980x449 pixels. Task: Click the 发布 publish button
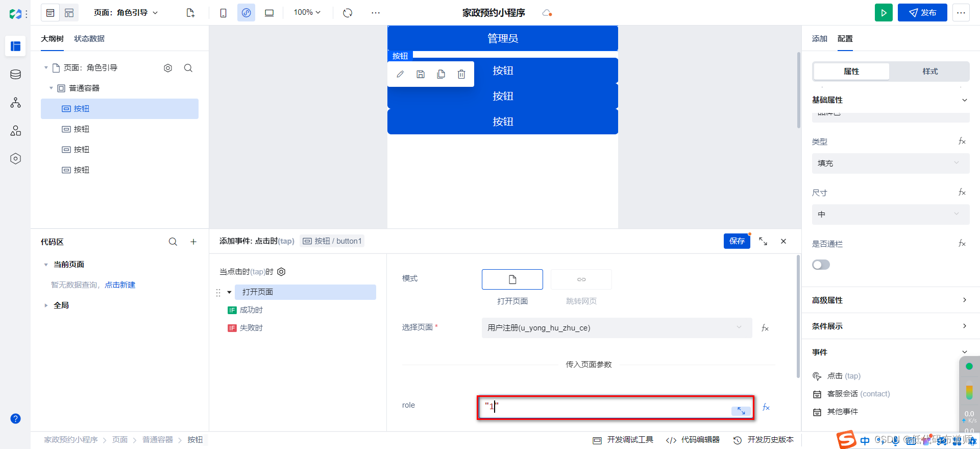pyautogui.click(x=922, y=13)
